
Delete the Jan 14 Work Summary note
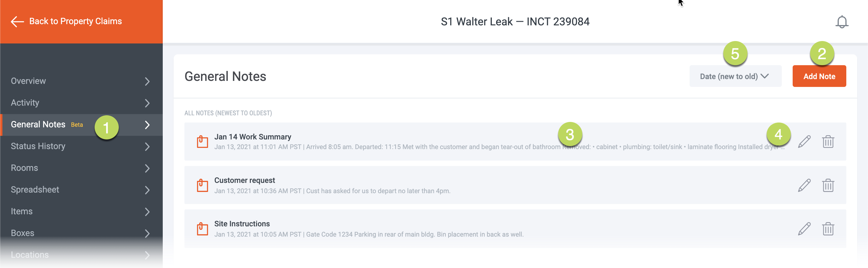(x=828, y=142)
